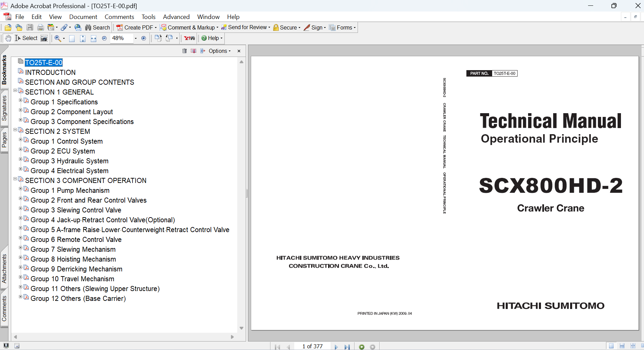644x350 pixels.
Task: Go to Group 2 ECU System bookmark
Action: point(63,151)
